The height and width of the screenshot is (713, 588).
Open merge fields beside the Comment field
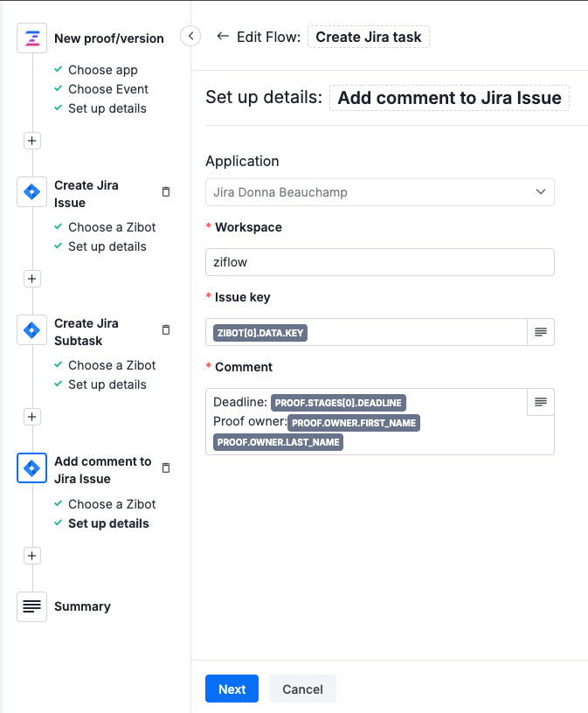540,401
